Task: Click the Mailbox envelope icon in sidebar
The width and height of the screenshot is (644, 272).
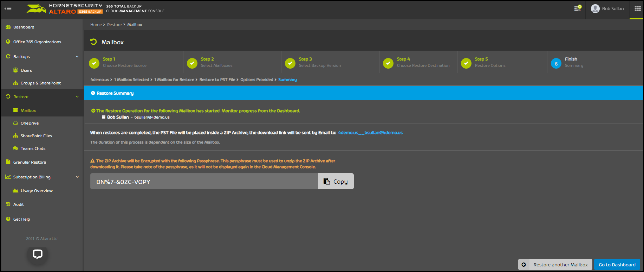Action: point(15,110)
